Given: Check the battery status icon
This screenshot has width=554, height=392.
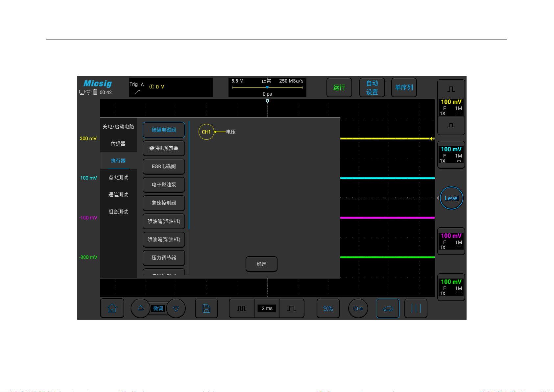Looking at the screenshot, I should (95, 92).
